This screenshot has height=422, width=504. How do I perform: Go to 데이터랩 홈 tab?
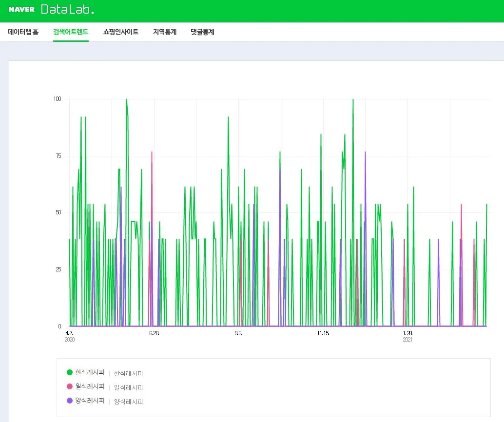coord(23,32)
